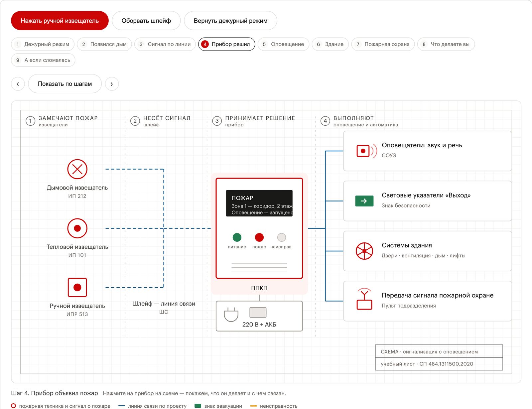Go to the previous step with the left chevron
This screenshot has width=532, height=409.
[x=18, y=84]
